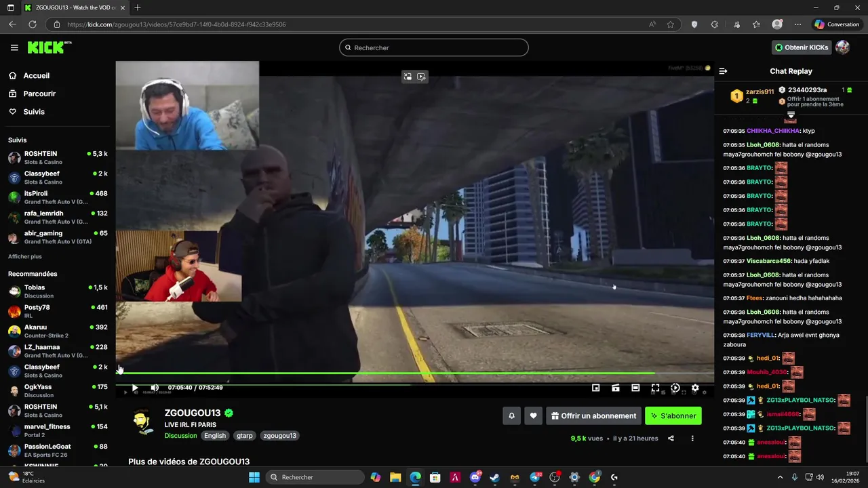Go to Accueil in the sidebar
The height and width of the screenshot is (488, 868).
coord(37,76)
